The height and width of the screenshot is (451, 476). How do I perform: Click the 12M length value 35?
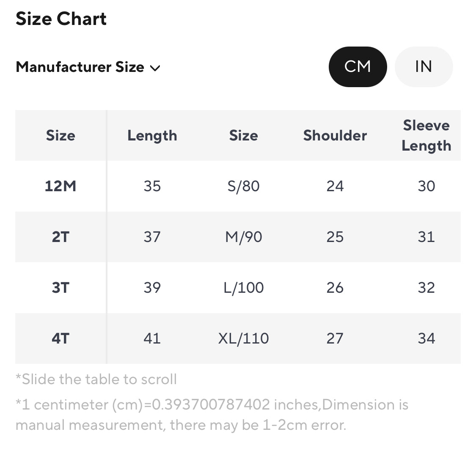click(152, 186)
